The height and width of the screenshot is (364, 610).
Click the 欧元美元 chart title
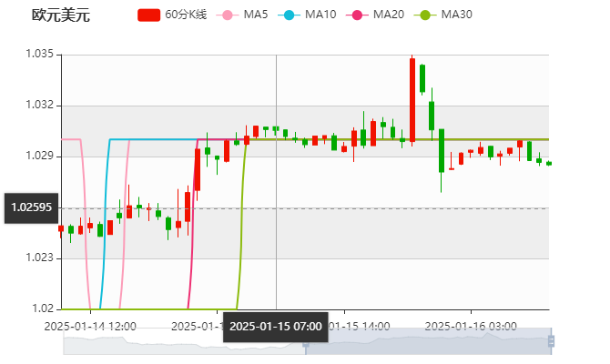59,15
